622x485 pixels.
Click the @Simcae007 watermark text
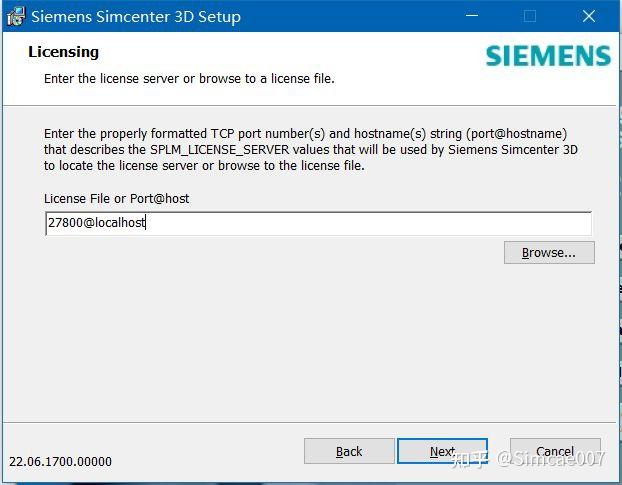[551, 458]
